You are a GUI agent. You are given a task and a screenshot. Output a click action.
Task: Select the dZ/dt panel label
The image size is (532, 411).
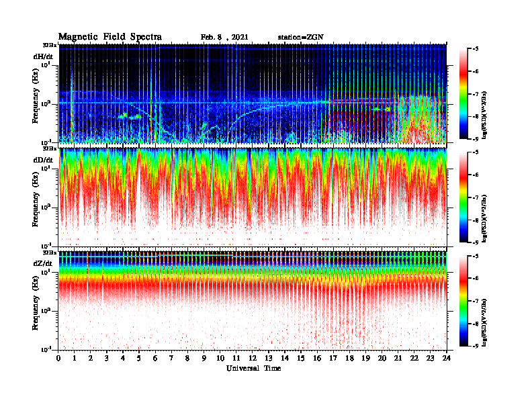[43, 263]
